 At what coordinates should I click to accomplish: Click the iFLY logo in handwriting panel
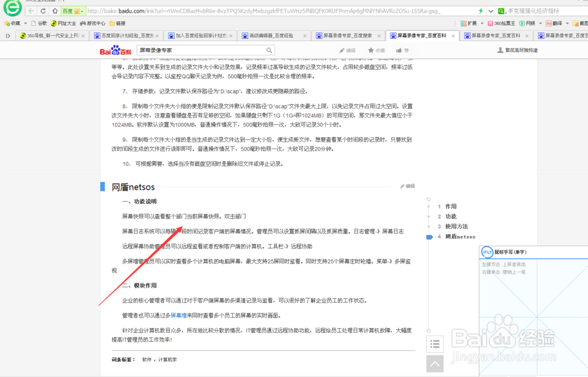click(x=487, y=252)
